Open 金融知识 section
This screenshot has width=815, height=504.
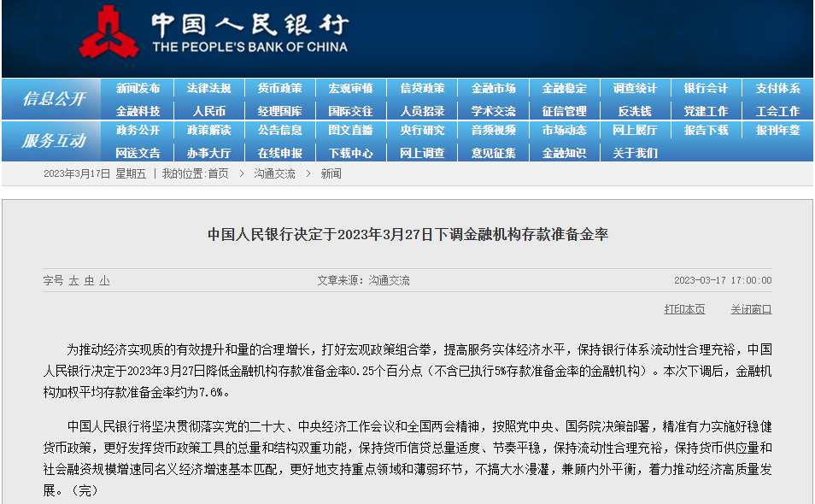coord(564,153)
